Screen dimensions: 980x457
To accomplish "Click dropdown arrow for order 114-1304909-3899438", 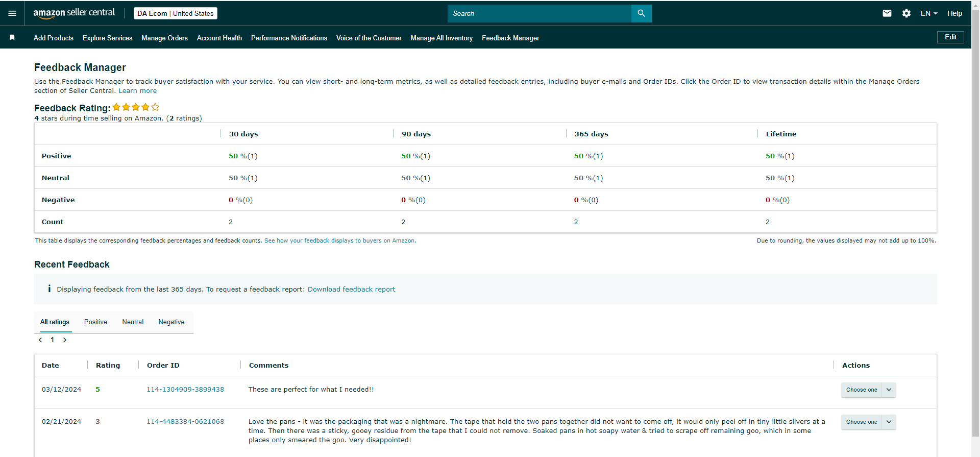I will pyautogui.click(x=889, y=390).
